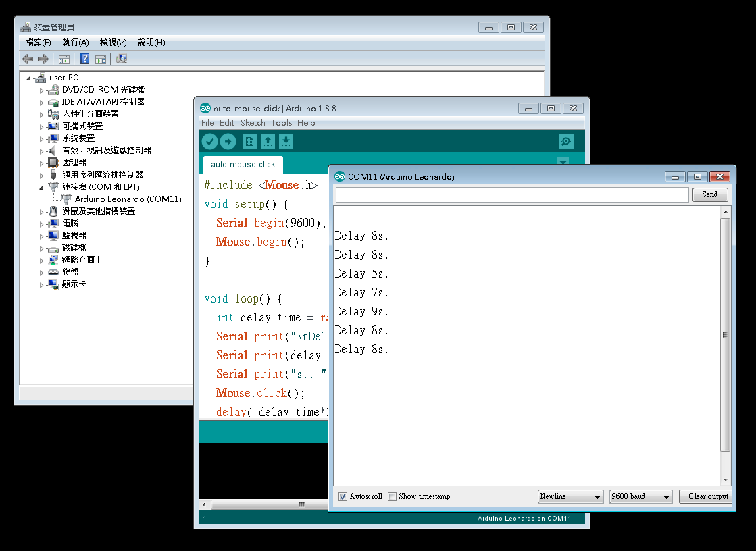Open the 檔案(F) menu in Device Manager
756x551 pixels.
coord(39,43)
